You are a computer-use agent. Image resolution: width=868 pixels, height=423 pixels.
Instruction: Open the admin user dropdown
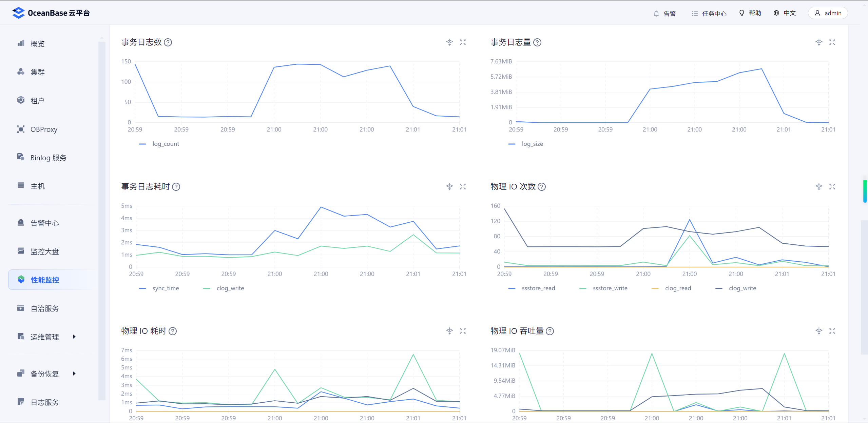click(x=828, y=13)
